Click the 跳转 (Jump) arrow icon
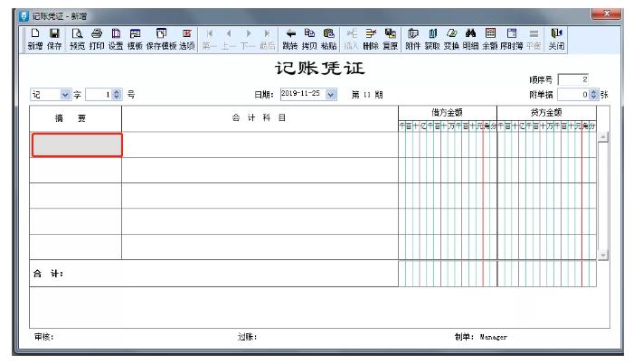This screenshot has height=364, width=633. click(x=290, y=39)
